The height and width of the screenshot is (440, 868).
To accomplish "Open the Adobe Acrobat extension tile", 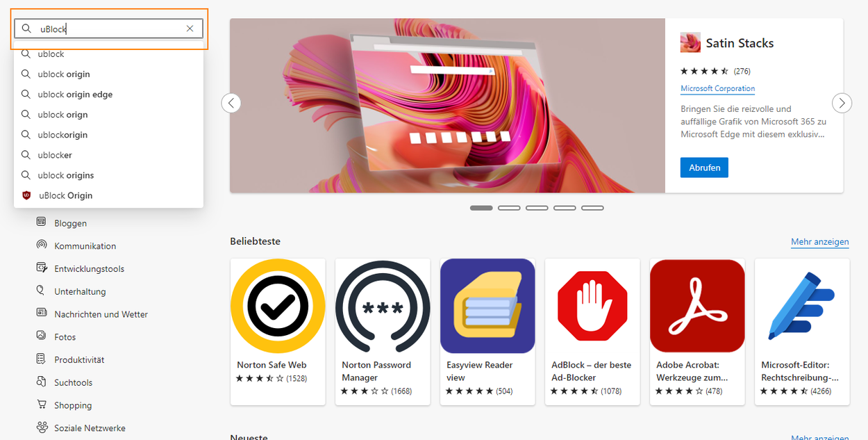I will [x=697, y=332].
